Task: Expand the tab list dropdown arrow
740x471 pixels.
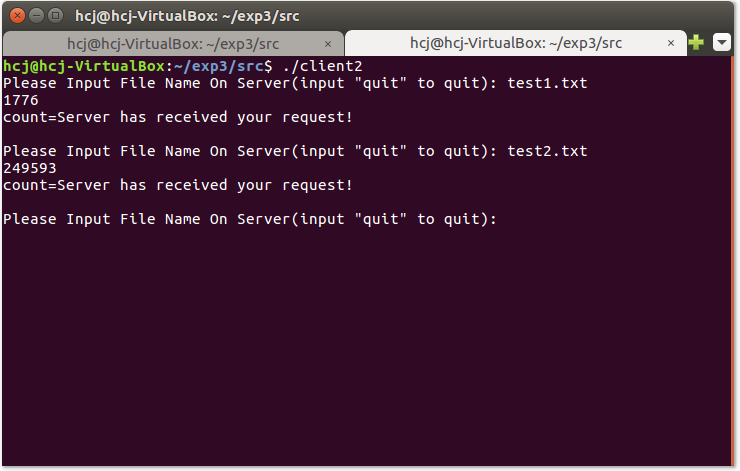Action: coord(722,42)
